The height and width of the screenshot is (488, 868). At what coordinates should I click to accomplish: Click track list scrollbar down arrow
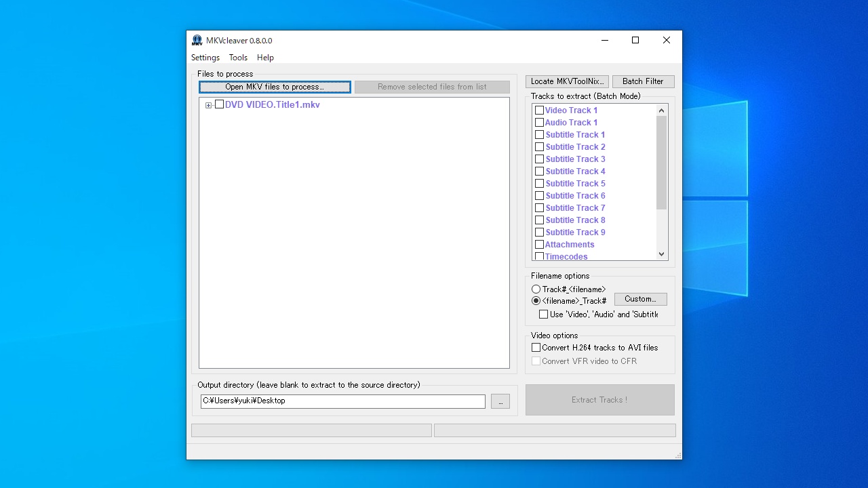click(662, 254)
